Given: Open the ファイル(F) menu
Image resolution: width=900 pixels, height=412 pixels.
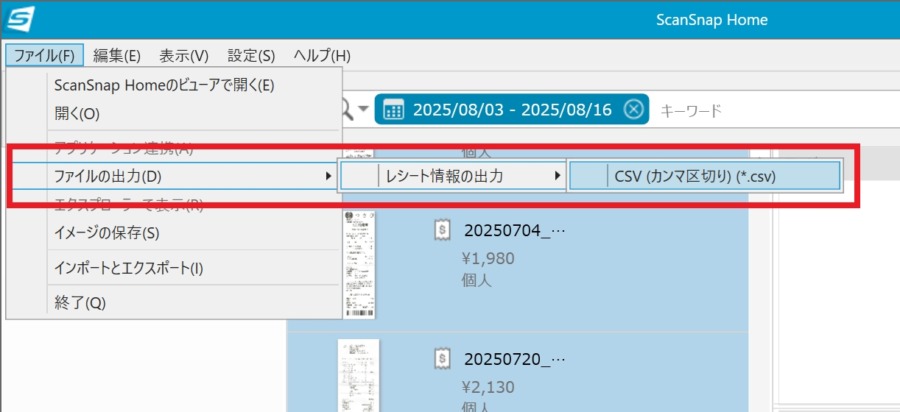Looking at the screenshot, I should tap(45, 56).
